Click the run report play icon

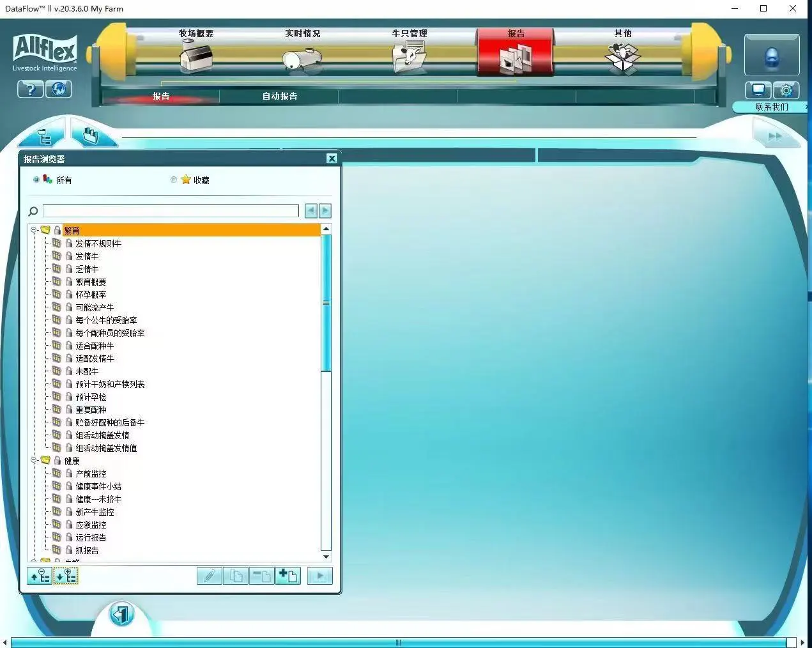[x=320, y=576]
